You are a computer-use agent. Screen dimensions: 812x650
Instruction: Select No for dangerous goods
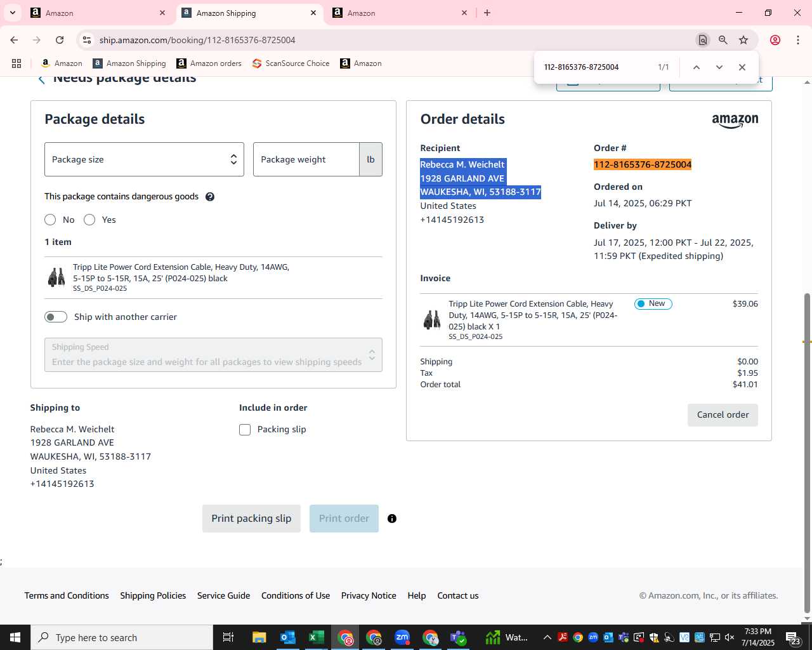(x=50, y=220)
